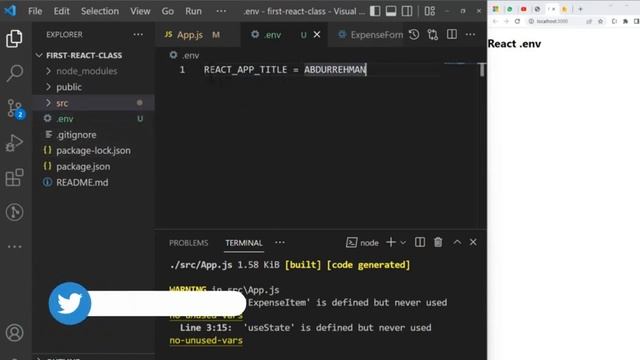
Task: Open package.json in Explorer
Action: [93, 167]
